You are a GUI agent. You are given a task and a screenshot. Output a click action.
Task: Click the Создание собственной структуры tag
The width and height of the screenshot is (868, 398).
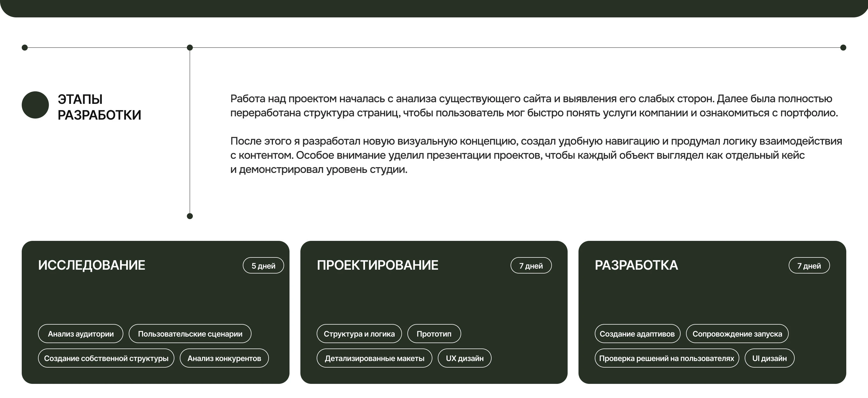coord(106,358)
